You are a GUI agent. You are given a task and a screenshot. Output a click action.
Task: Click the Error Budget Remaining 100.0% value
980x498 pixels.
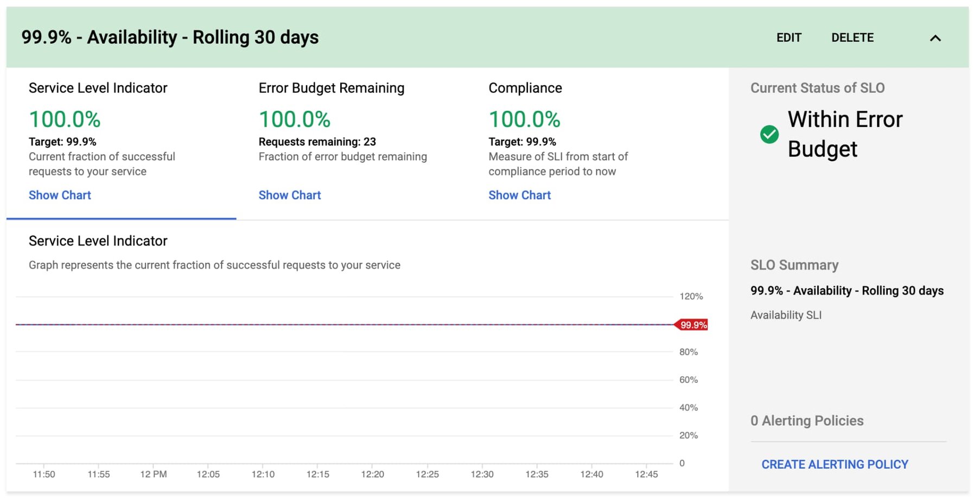point(295,119)
